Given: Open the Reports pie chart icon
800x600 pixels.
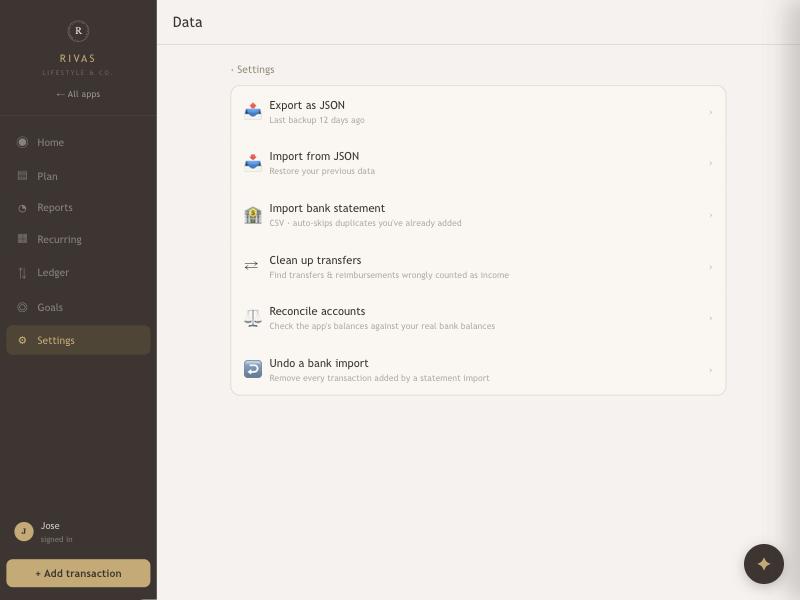Looking at the screenshot, I should pyautogui.click(x=22, y=208).
